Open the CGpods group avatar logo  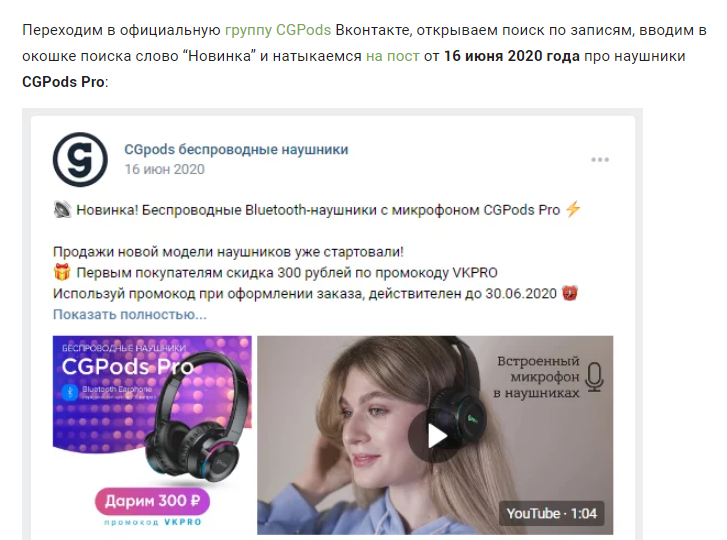tap(80, 159)
